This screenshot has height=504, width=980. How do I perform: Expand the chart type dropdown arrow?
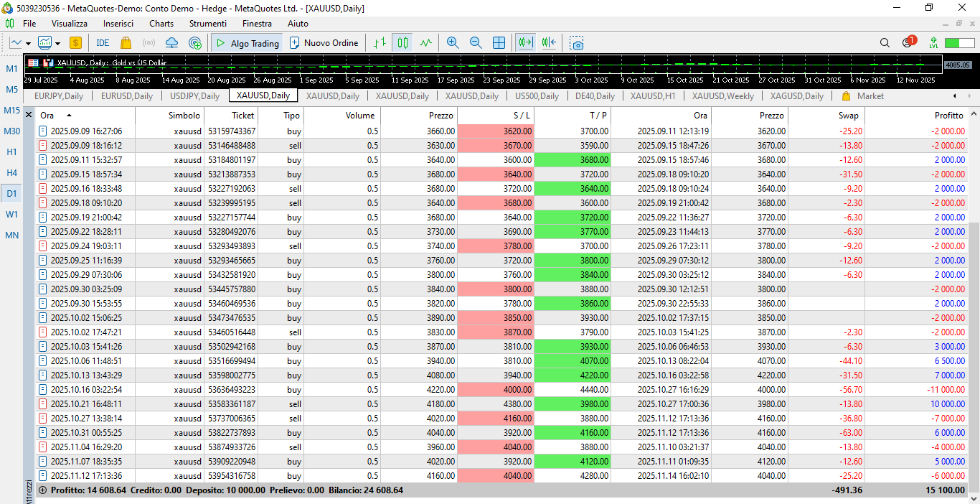pos(27,43)
